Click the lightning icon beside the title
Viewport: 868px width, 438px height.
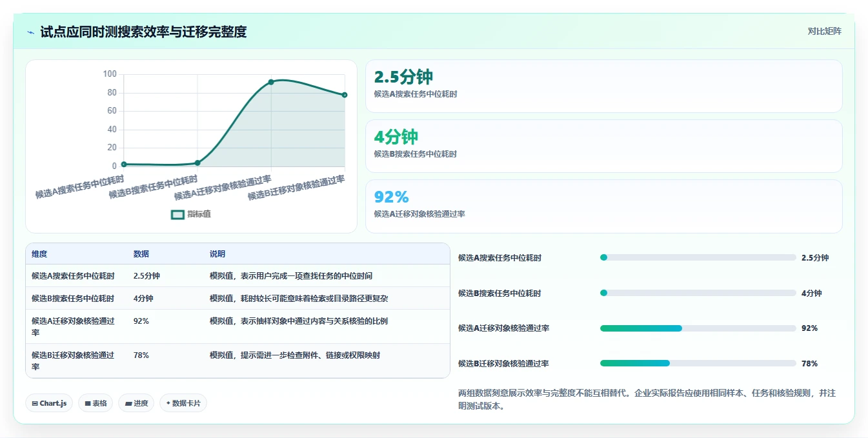[31, 32]
